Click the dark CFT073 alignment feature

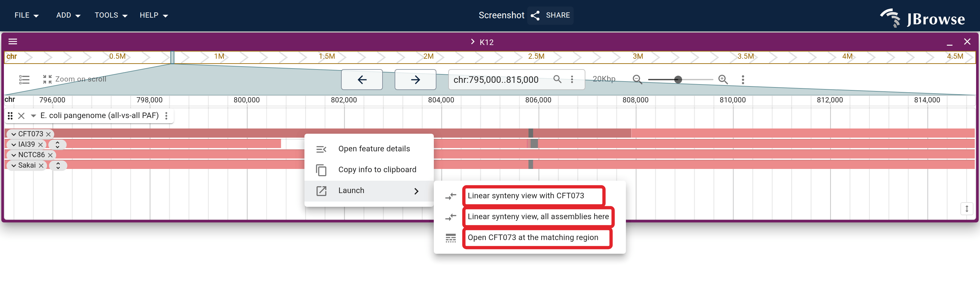(x=318, y=133)
